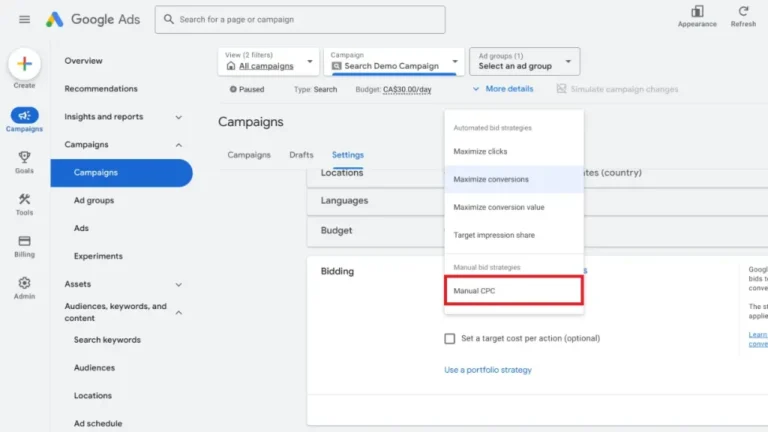Enable Set a target cost per action
The height and width of the screenshot is (432, 768).
click(450, 338)
